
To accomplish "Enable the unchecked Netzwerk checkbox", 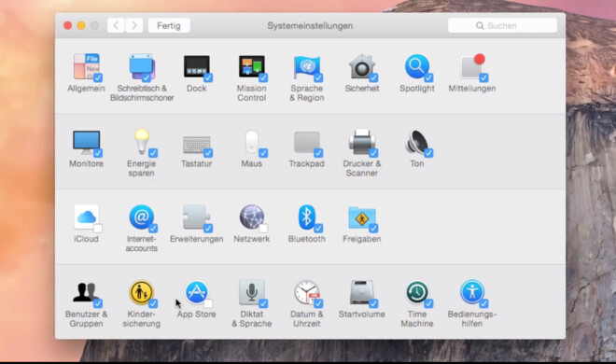I will [263, 228].
